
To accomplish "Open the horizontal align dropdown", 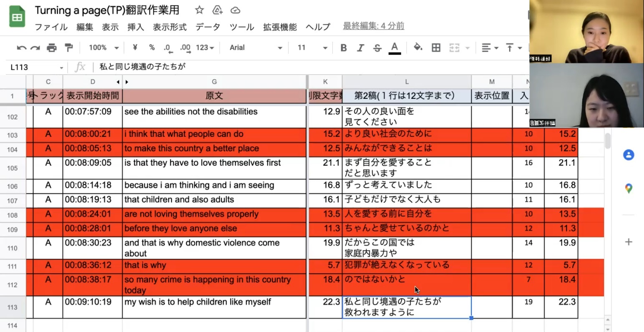I will pos(490,48).
